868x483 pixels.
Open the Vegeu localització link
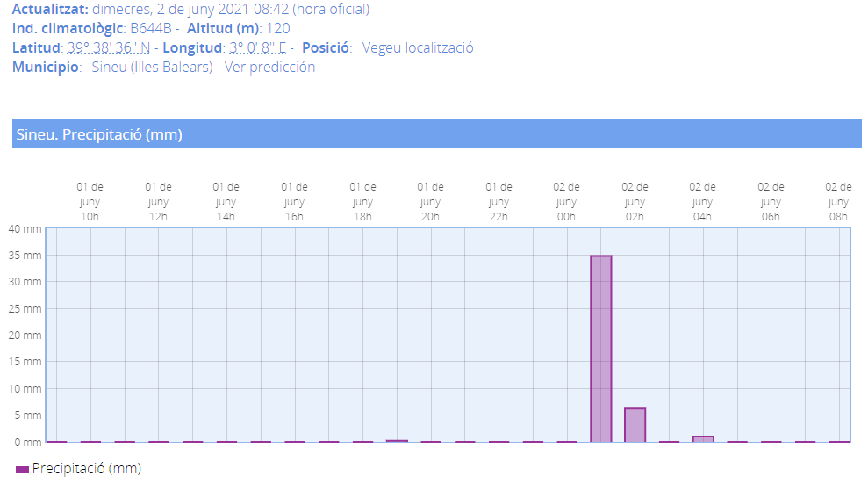pos(417,47)
